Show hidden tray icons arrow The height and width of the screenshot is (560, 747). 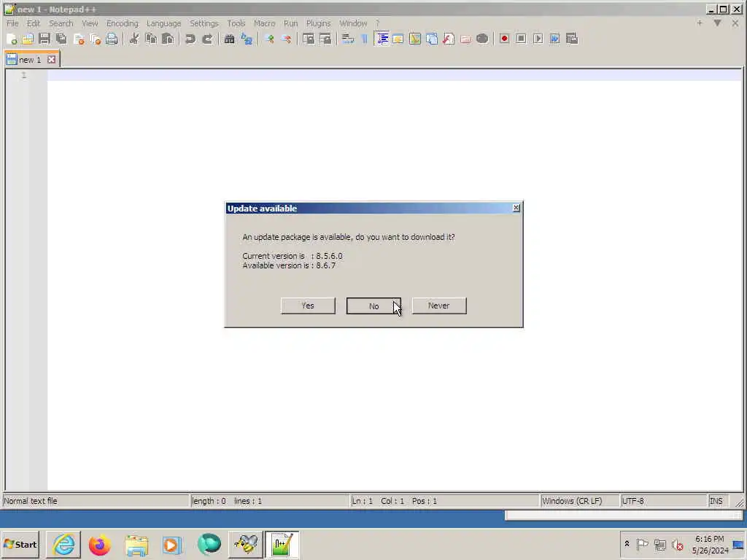click(627, 544)
